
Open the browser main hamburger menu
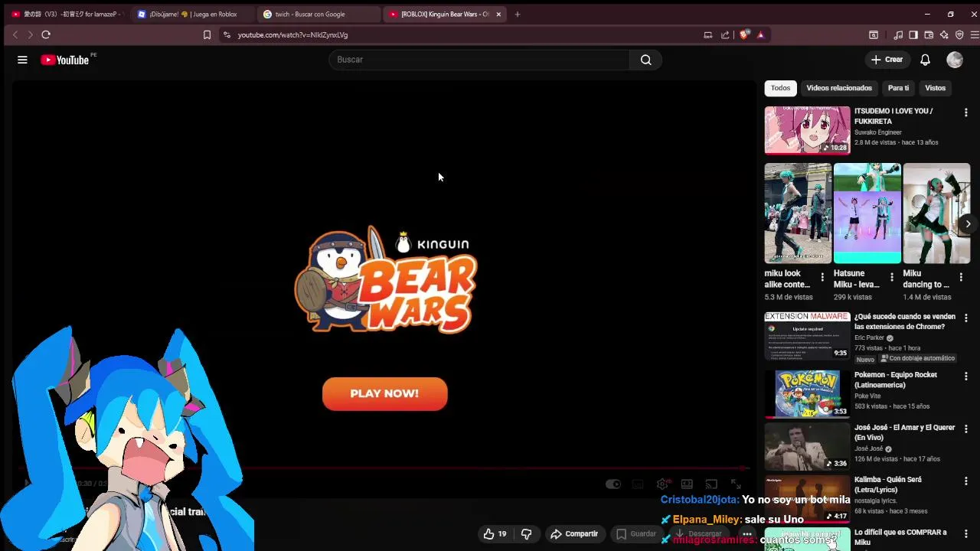974,34
